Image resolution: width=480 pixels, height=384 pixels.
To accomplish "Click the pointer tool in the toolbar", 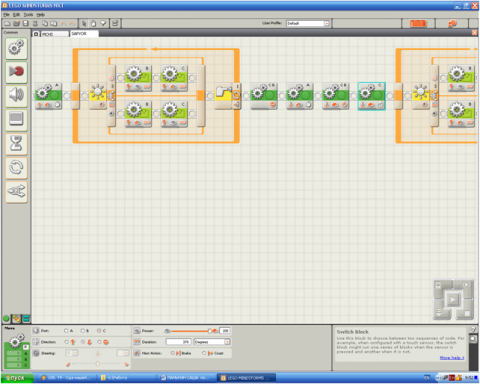I will pyautogui.click(x=84, y=23).
